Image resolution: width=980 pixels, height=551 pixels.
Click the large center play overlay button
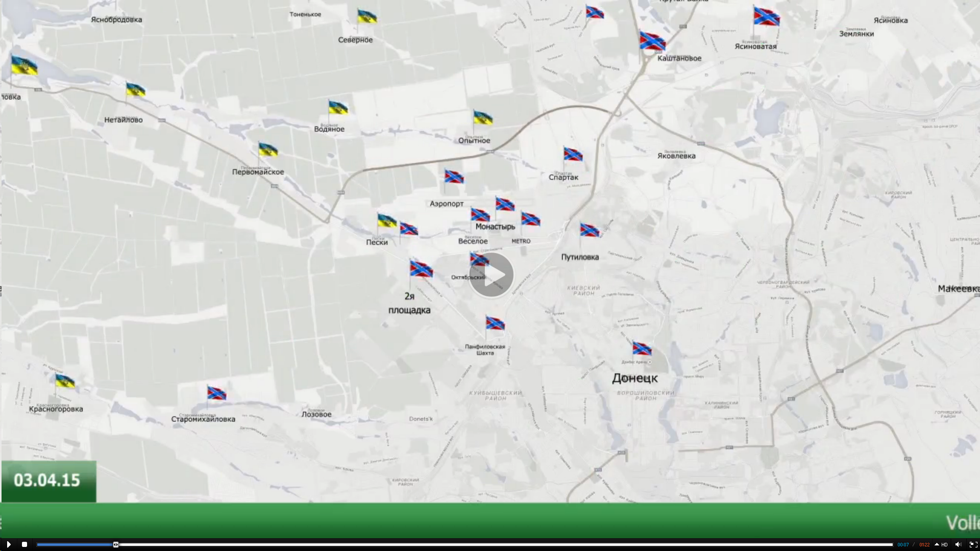[491, 275]
